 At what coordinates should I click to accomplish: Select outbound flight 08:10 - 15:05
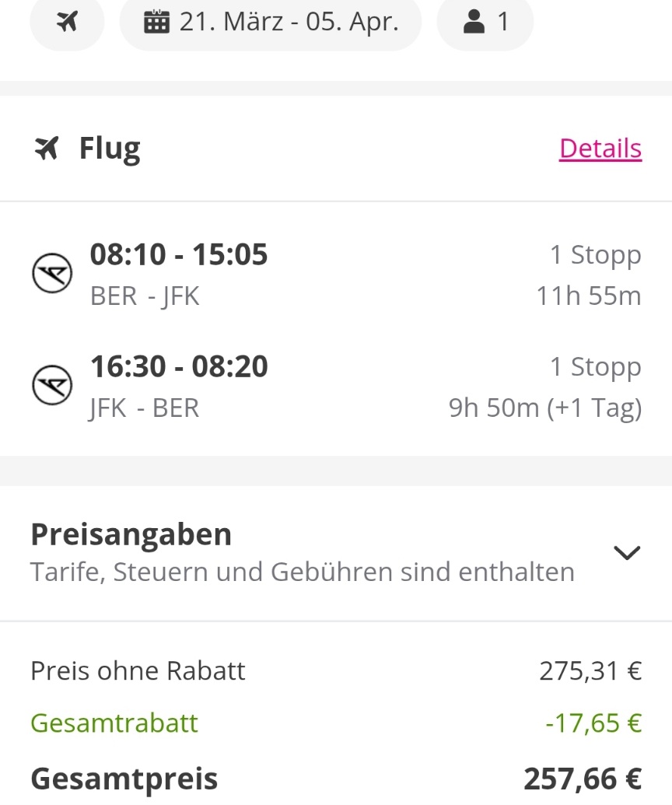click(x=336, y=275)
